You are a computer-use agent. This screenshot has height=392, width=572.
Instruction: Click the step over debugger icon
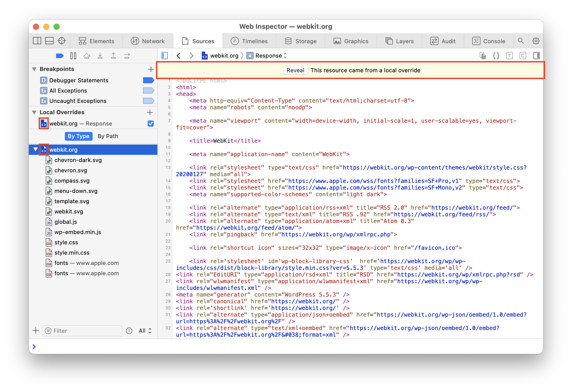click(87, 56)
